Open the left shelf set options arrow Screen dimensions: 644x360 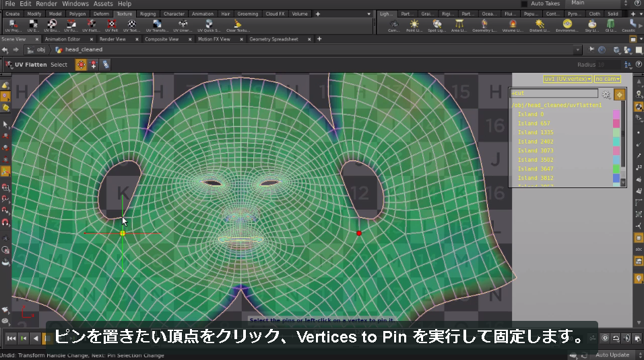[368, 14]
